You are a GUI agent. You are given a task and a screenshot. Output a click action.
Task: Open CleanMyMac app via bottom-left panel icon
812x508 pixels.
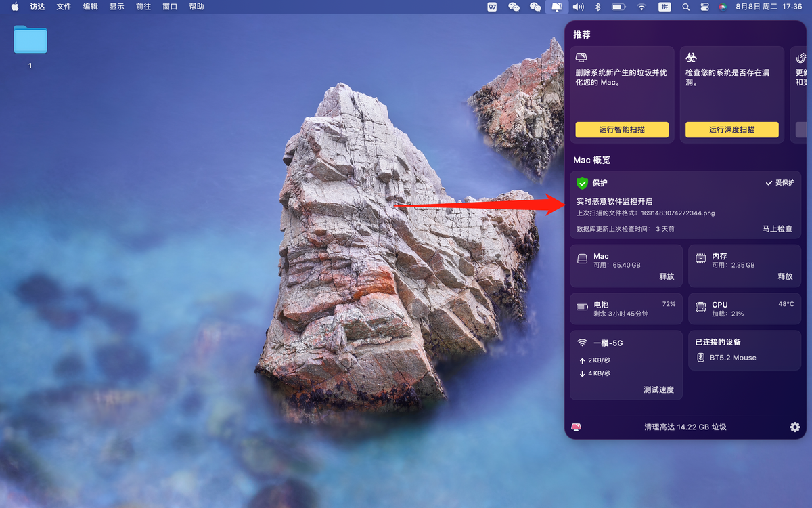(x=577, y=427)
